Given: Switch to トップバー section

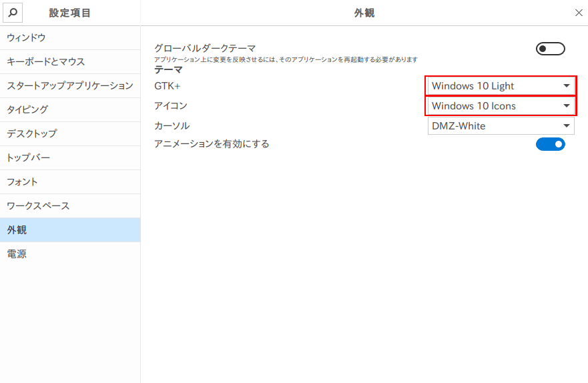Looking at the screenshot, I should point(70,157).
